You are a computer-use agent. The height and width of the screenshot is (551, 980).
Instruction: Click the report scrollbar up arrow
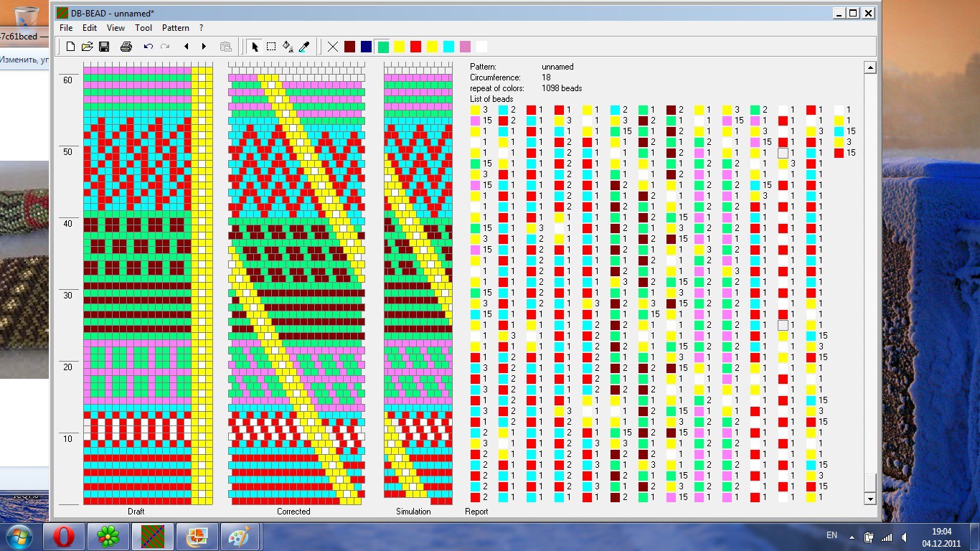[x=870, y=67]
